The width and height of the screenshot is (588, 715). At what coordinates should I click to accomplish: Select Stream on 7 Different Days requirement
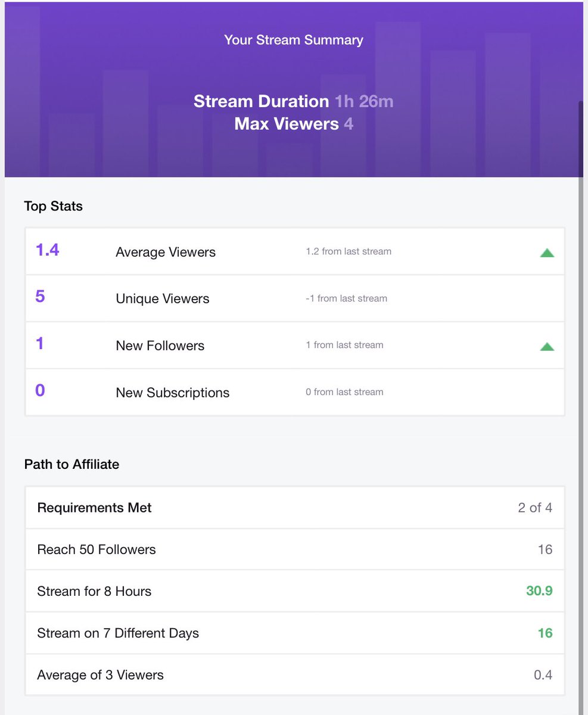click(295, 633)
